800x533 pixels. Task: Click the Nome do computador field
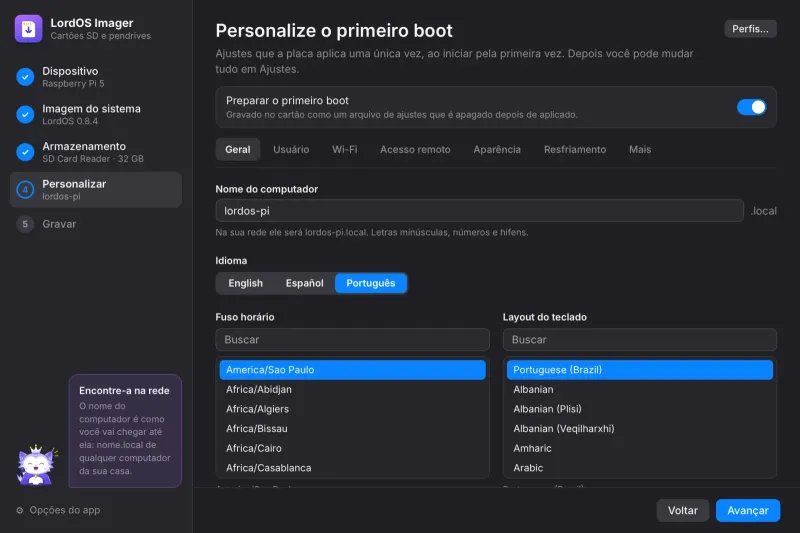tap(480, 211)
